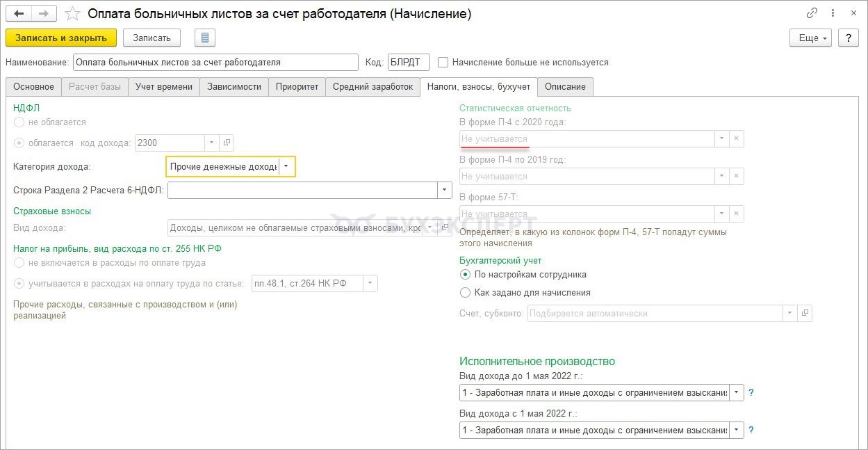The image size is (868, 450).
Task: Select the Налоги, взносы, бухучет tab
Action: point(479,87)
